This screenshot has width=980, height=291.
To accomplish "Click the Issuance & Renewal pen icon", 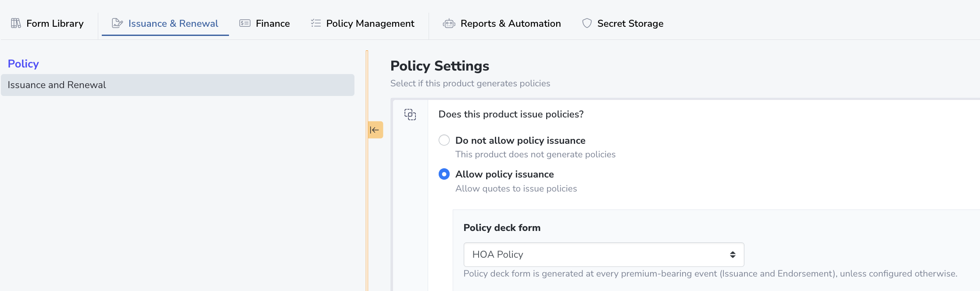I will pos(117,23).
